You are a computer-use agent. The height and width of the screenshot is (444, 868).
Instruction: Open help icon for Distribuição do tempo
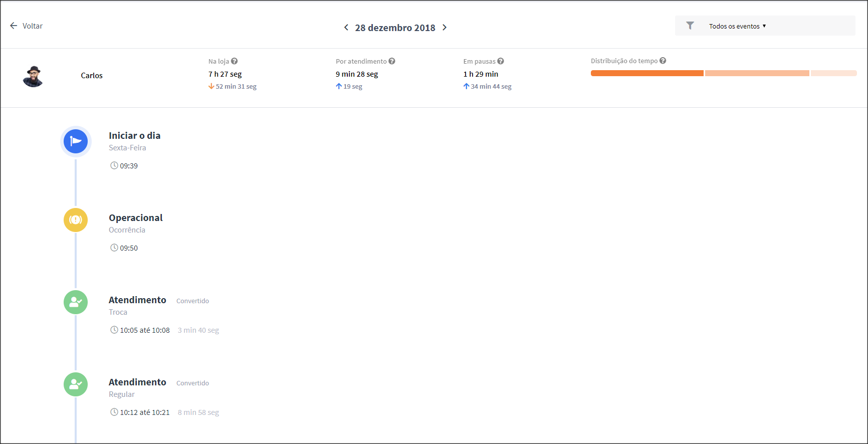[663, 61]
